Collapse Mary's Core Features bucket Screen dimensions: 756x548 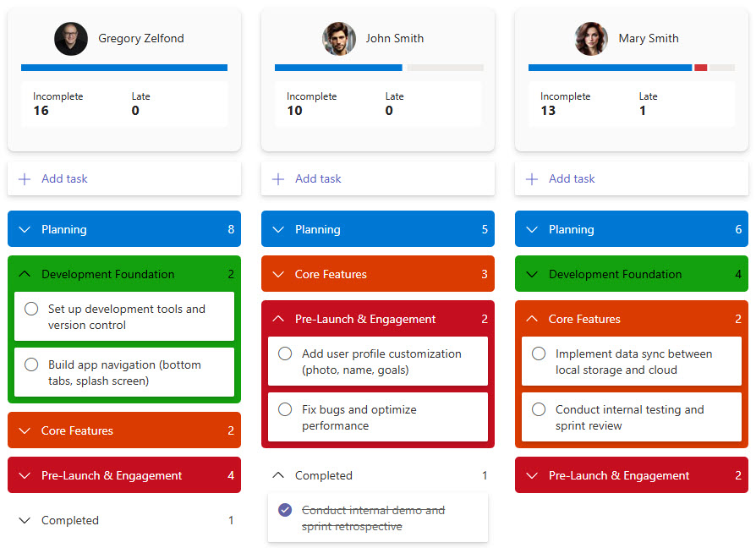pyautogui.click(x=532, y=319)
